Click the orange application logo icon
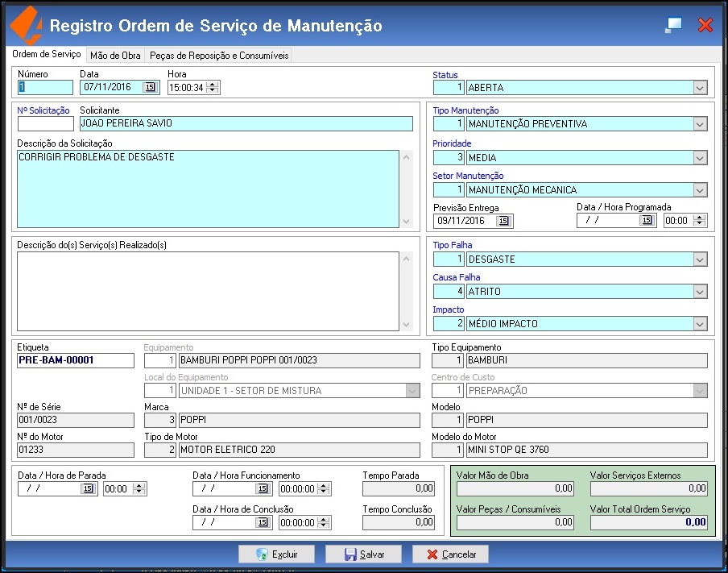The width and height of the screenshot is (728, 573). 27,24
